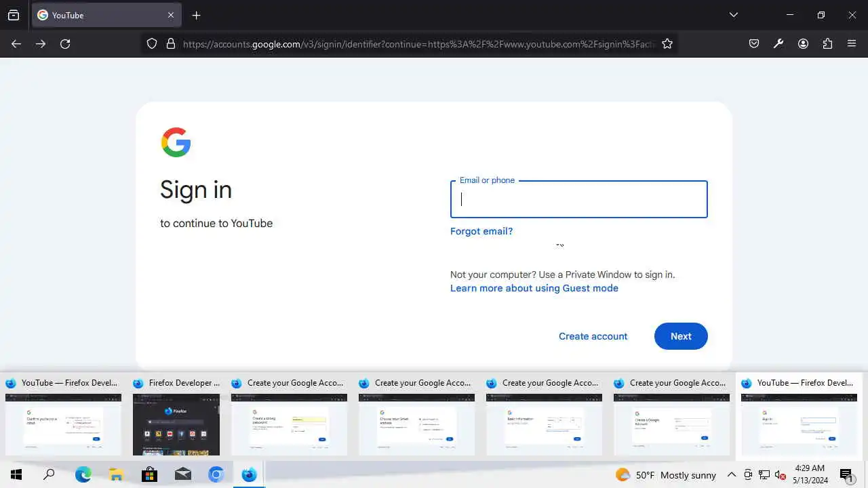Image resolution: width=868 pixels, height=488 pixels.
Task: Click the Forgot email? link
Action: 481,231
